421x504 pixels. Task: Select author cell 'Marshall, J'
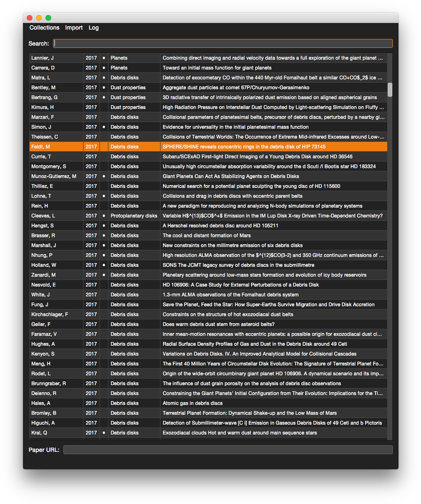pos(56,245)
